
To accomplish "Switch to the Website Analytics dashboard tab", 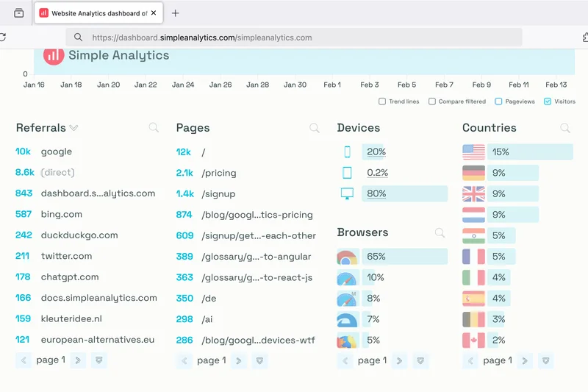I will (x=97, y=13).
